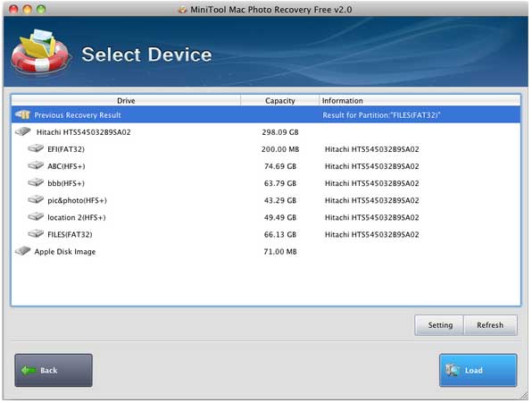Minimize the window with the yellow button
532x403 pixels.
(28, 9)
